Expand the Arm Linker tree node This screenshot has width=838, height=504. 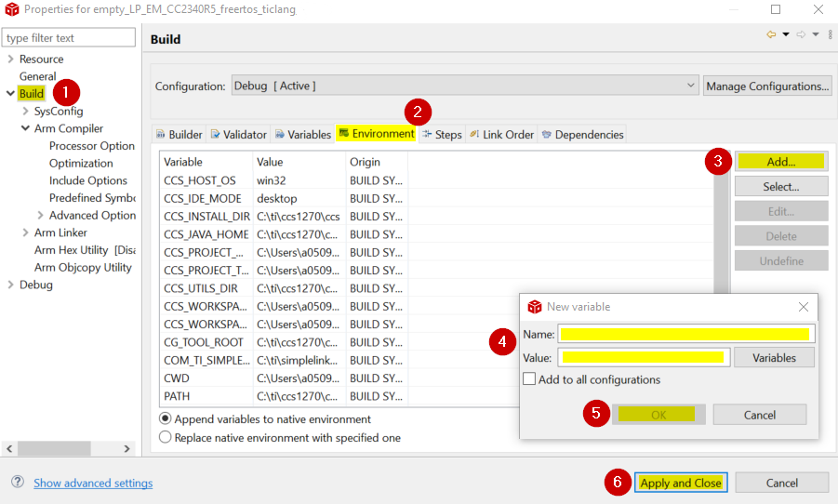tap(25, 232)
